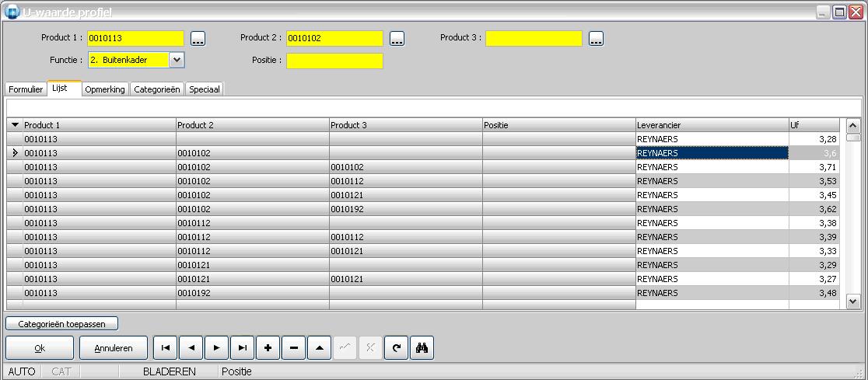
Task: Click the vertical scrollbar thumb
Action: pos(853,137)
